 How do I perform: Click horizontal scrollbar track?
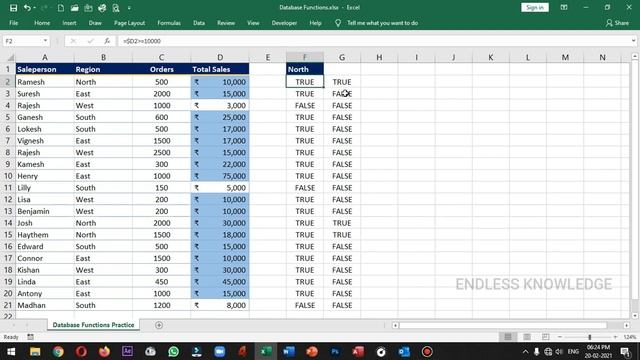tap(503, 325)
